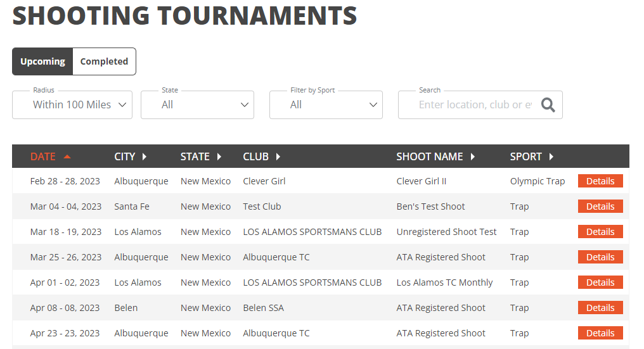This screenshot has height=349, width=644.
Task: View details for Clever Girl II shoot
Action: 600,181
